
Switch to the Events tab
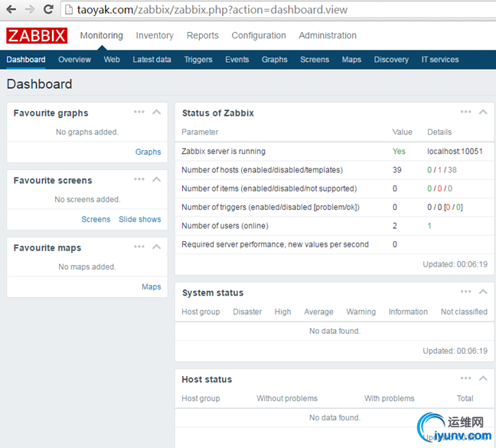[x=237, y=60]
